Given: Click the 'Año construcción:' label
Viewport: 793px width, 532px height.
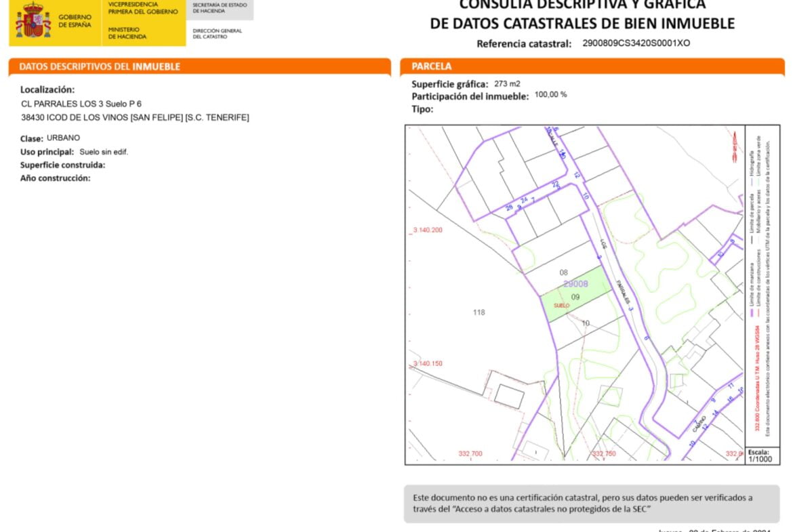Looking at the screenshot, I should [x=55, y=178].
